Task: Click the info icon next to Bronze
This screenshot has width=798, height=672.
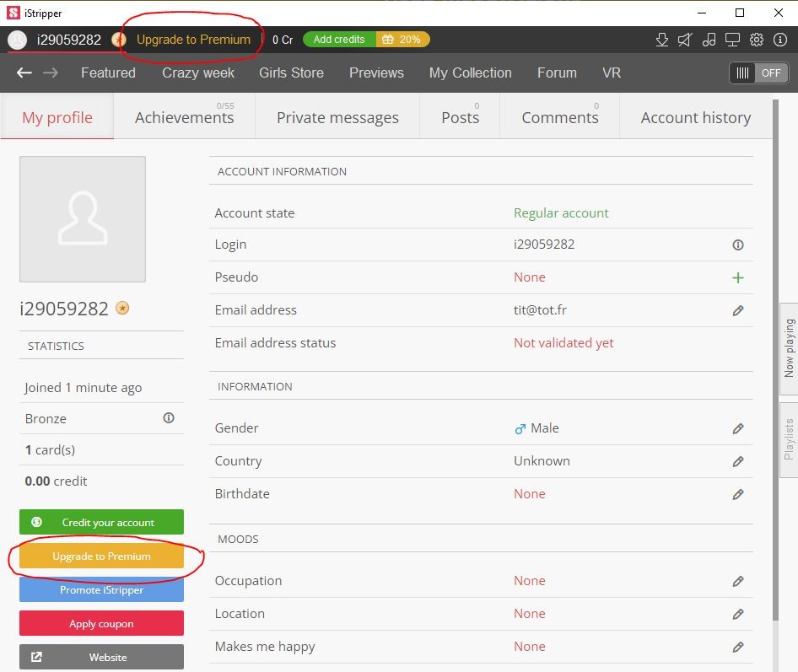Action: [169, 418]
